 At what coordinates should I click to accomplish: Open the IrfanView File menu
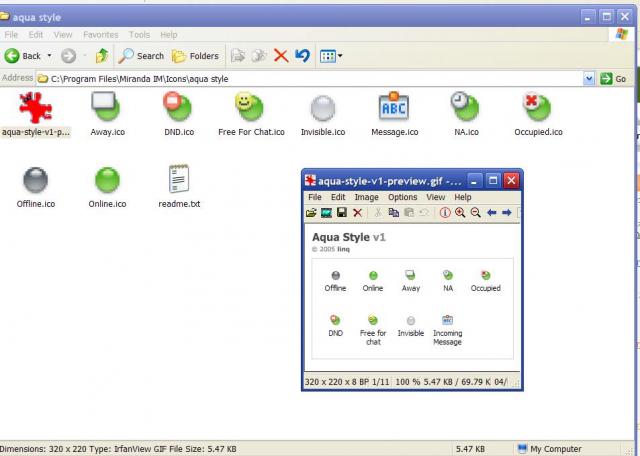click(315, 197)
